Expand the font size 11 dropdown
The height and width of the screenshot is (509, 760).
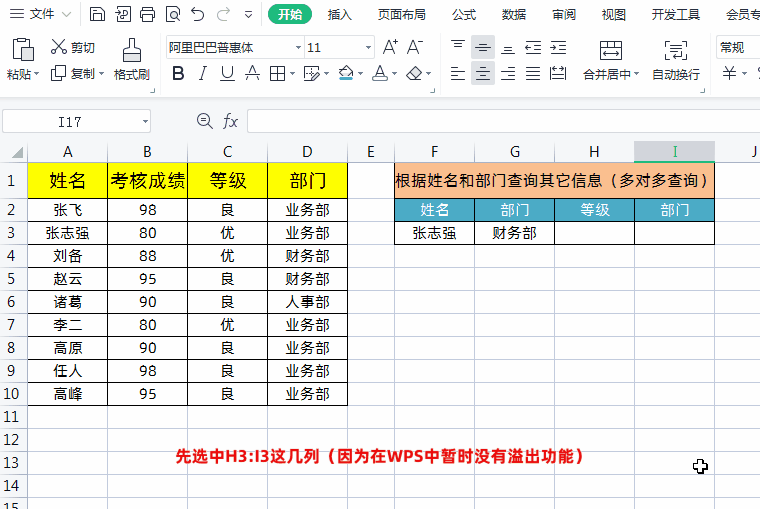[x=367, y=48]
